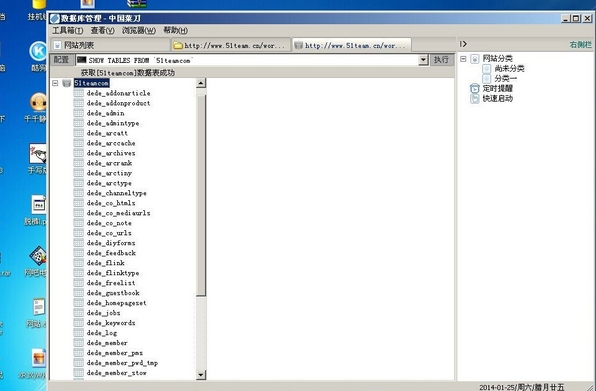
Task: Select the dede_jobs table name
Action: [x=103, y=313]
